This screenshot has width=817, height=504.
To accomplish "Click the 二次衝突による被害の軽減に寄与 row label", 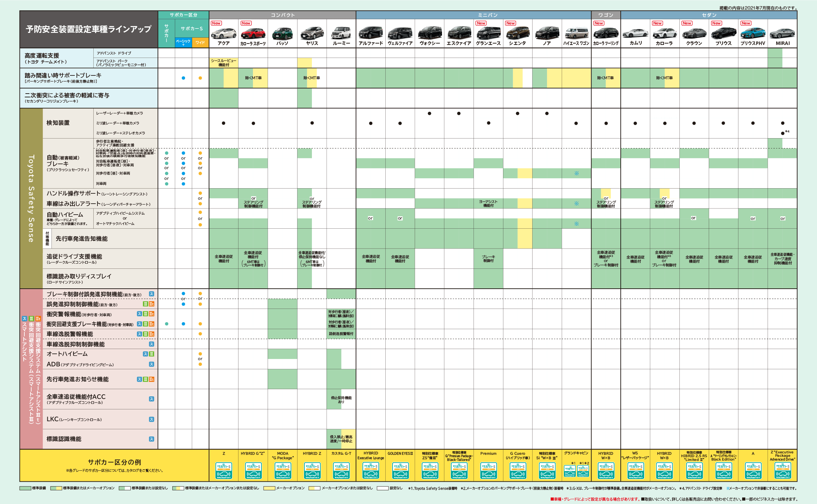I will pos(67,95).
